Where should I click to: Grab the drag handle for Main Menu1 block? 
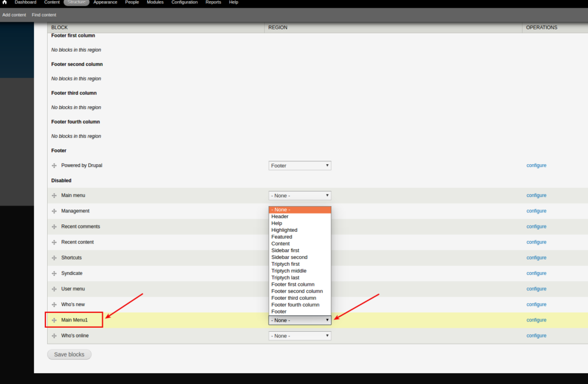(x=55, y=320)
